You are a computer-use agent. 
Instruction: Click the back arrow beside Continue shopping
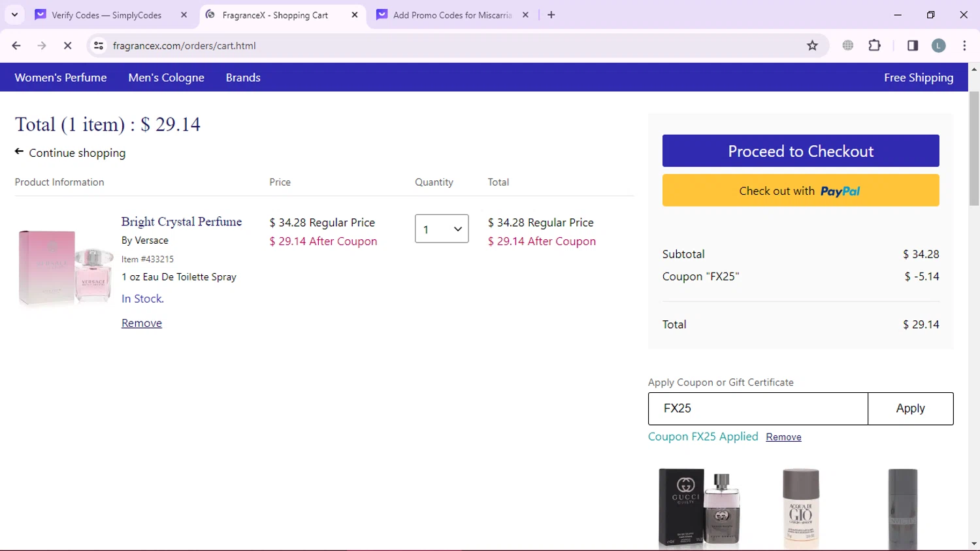(19, 152)
